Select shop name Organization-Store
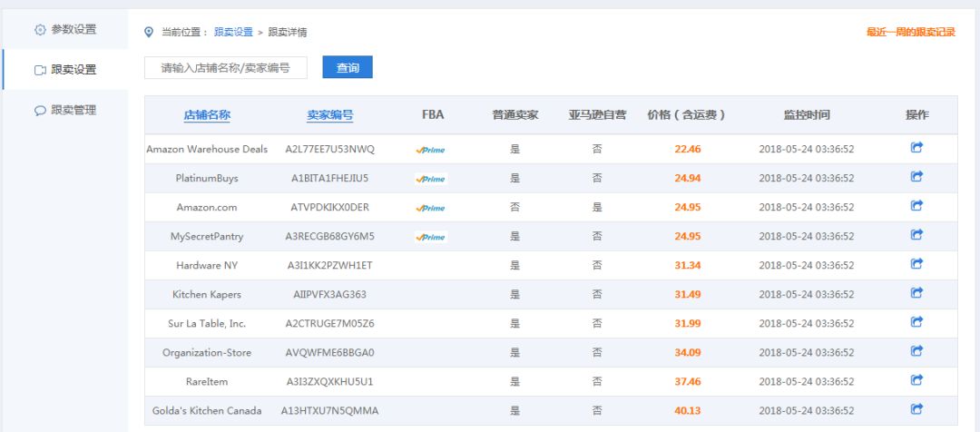Screen dimensions: 980x432 click(207, 353)
